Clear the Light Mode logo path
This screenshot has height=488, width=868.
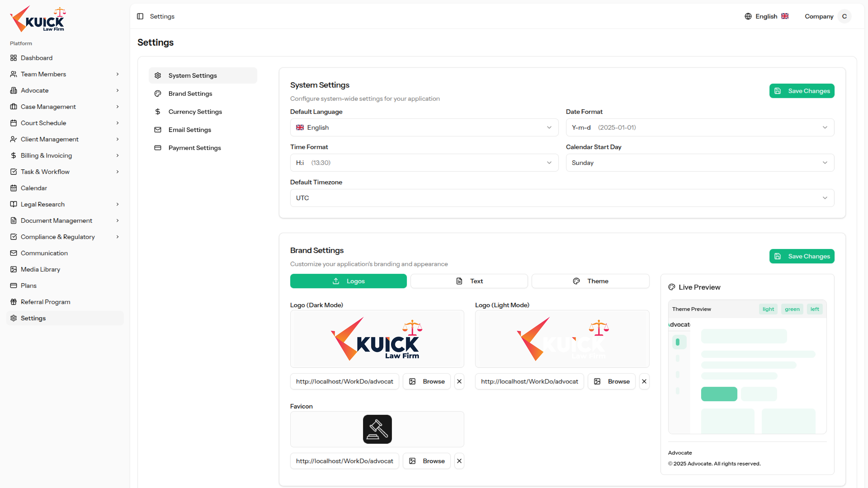point(644,381)
